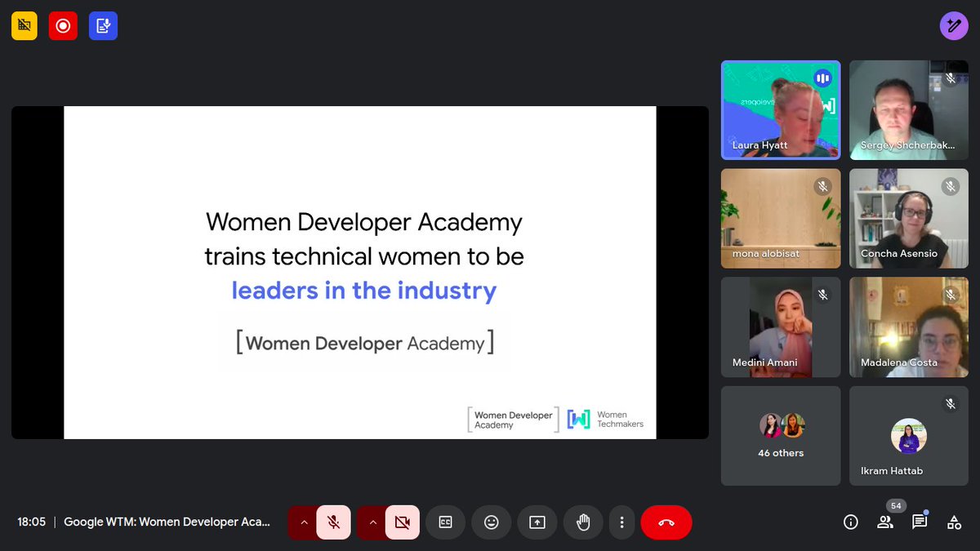
Task: Click the "leaders in the industry" slide text
Action: pos(364,291)
